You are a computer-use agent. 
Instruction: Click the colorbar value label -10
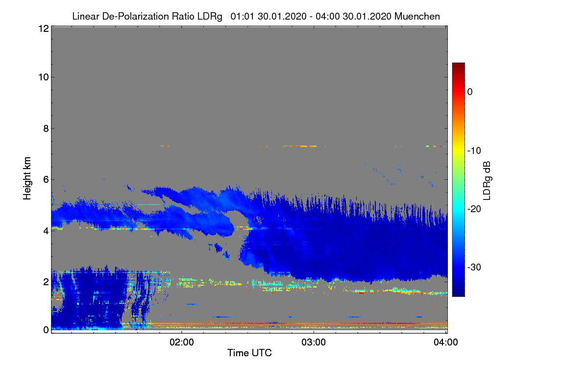[473, 150]
